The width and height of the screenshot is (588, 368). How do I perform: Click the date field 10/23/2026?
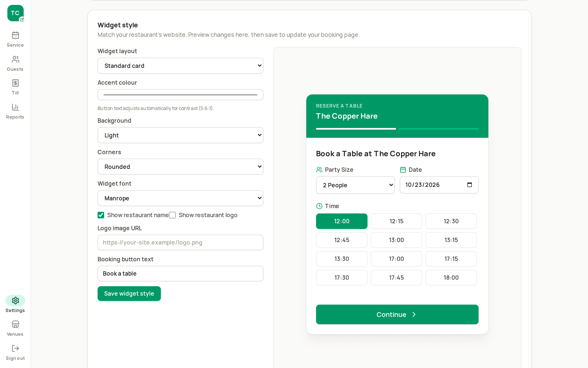click(439, 185)
